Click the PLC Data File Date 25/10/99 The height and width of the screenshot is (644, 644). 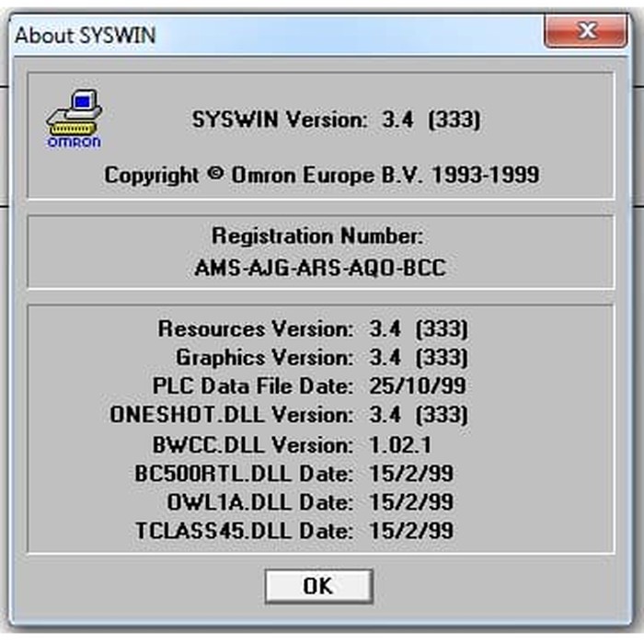pos(309,386)
